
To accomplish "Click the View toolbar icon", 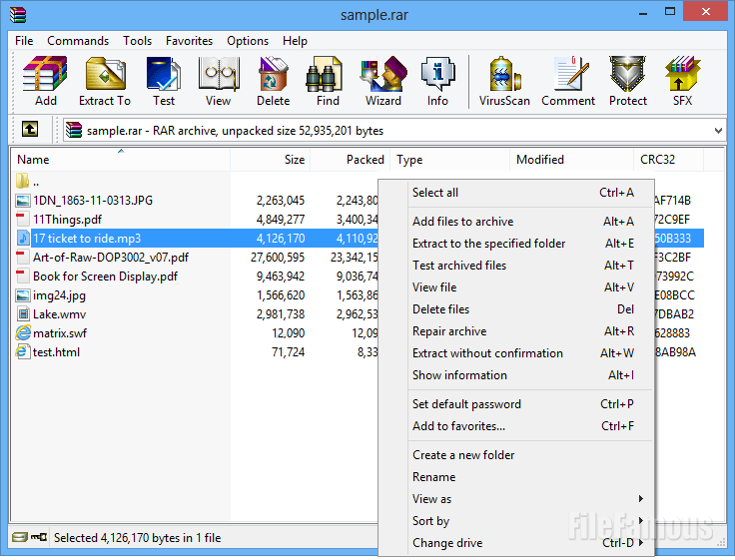I will pyautogui.click(x=219, y=74).
